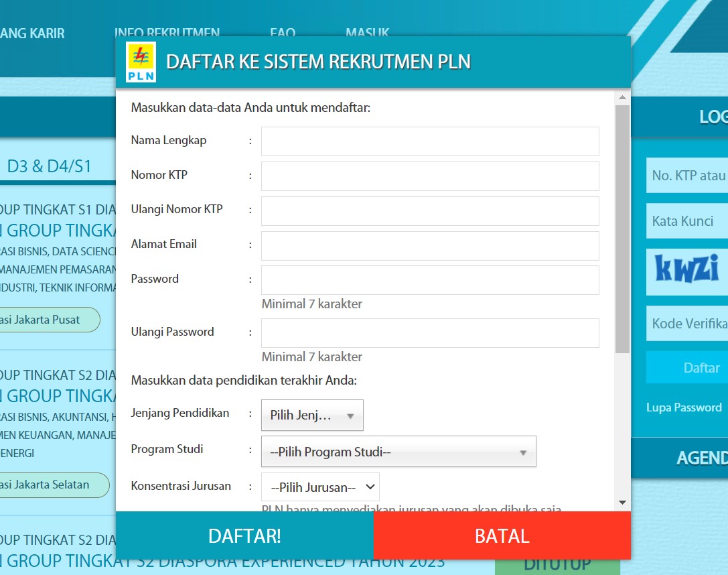Open the Jenjang Pendidikan dropdown

tap(312, 416)
